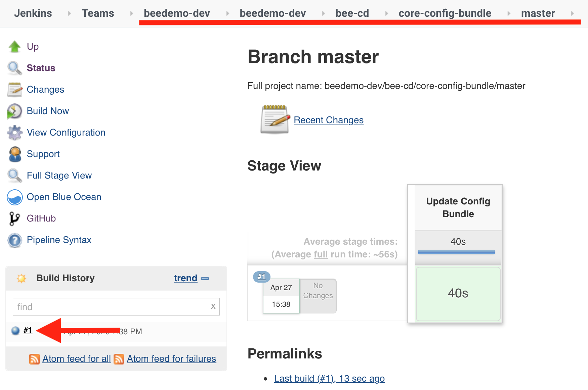Go Up one level
This screenshot has height=390, width=588.
click(33, 47)
